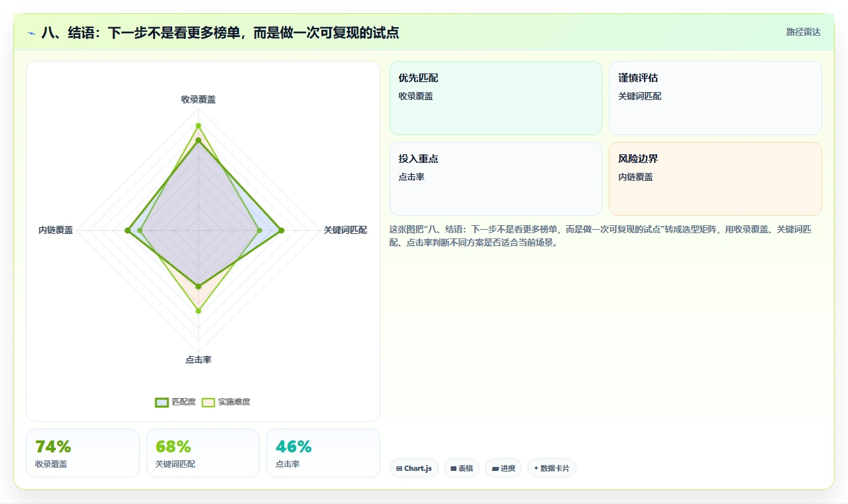848x504 pixels.
Task: Select the 表格 tag chip
Action: (x=462, y=468)
